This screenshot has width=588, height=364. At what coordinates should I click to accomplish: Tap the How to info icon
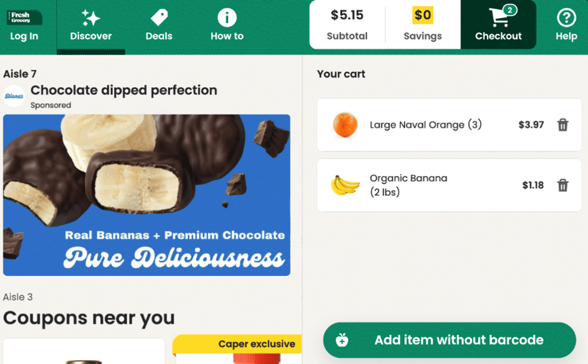pyautogui.click(x=227, y=17)
